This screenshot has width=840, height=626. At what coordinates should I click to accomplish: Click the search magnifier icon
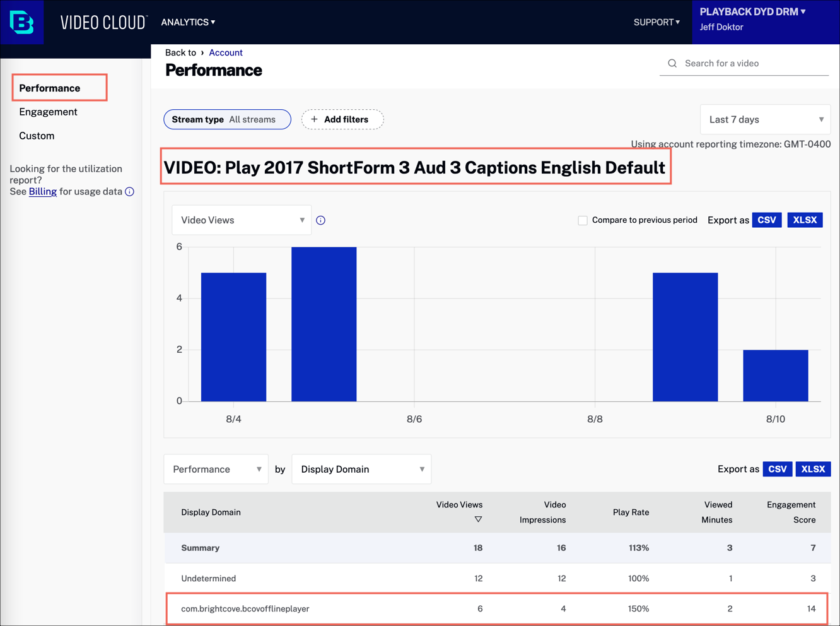(x=672, y=63)
